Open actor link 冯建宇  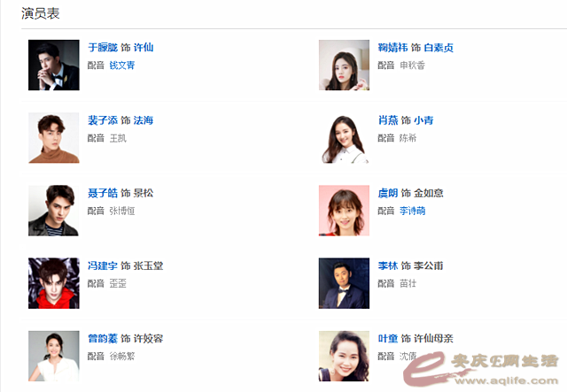103,266
